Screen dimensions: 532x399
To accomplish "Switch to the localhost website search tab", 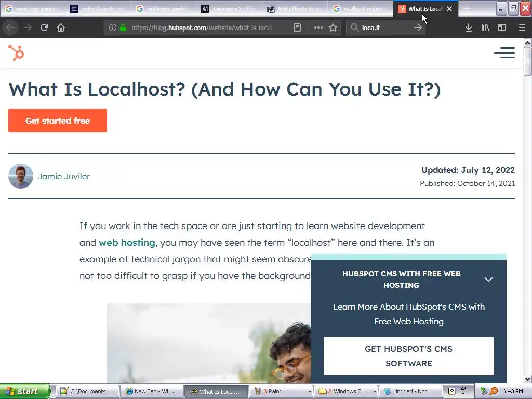I will click(361, 9).
